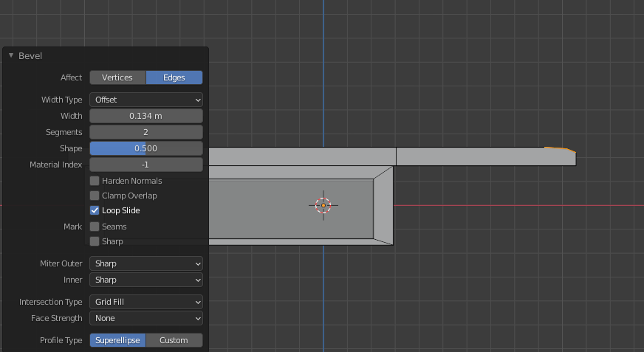This screenshot has height=352, width=644.
Task: Click the 3D cursor at the origin
Action: (x=323, y=206)
